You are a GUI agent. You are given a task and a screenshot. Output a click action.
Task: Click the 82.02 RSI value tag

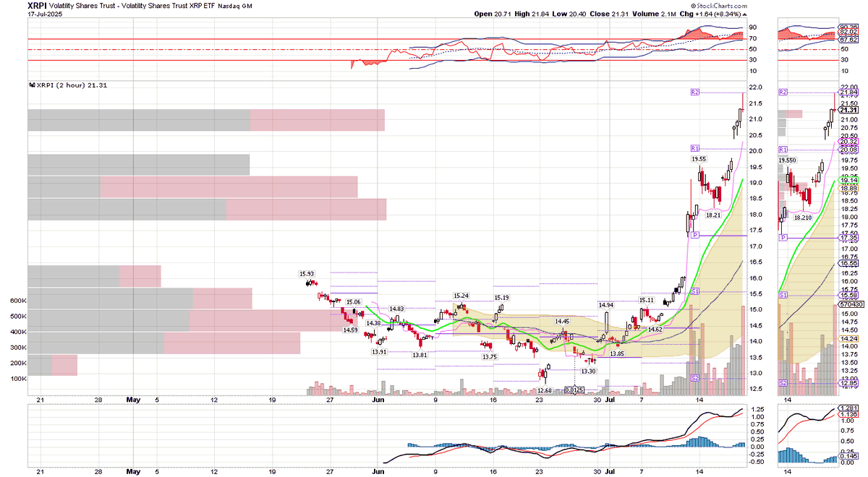(x=848, y=33)
